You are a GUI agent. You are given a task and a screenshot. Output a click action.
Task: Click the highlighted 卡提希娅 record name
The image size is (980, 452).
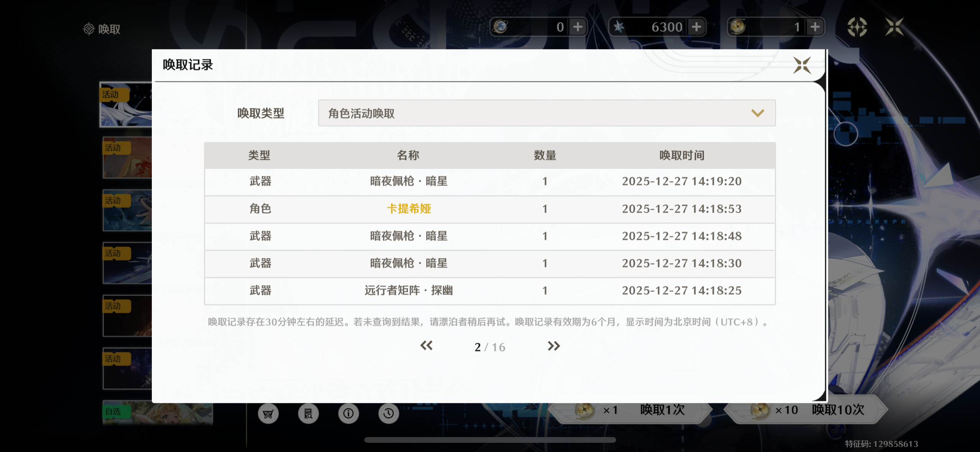pyautogui.click(x=409, y=209)
